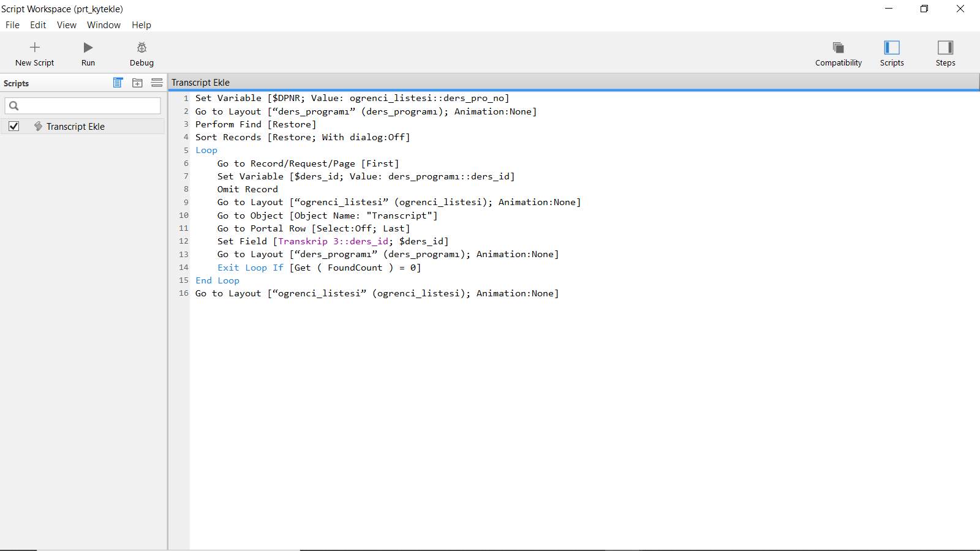Viewport: 980px width, 551px height.
Task: Open the Edit menu
Action: point(38,25)
